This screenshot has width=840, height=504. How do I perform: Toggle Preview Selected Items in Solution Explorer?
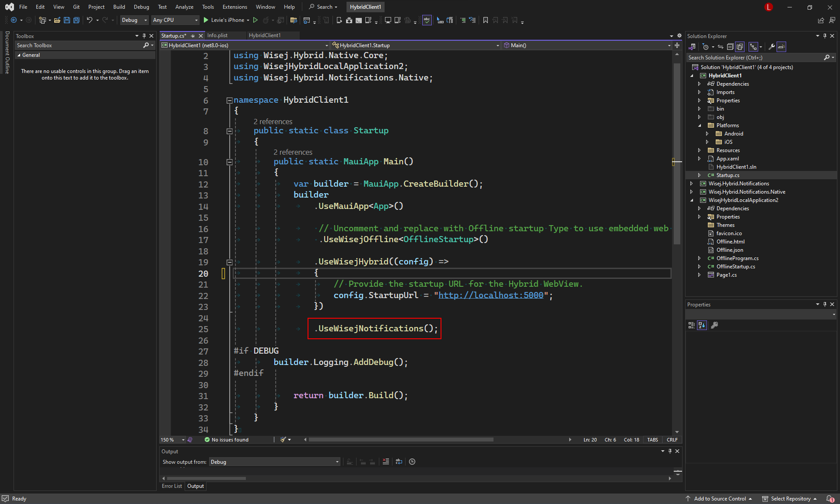[x=782, y=47]
